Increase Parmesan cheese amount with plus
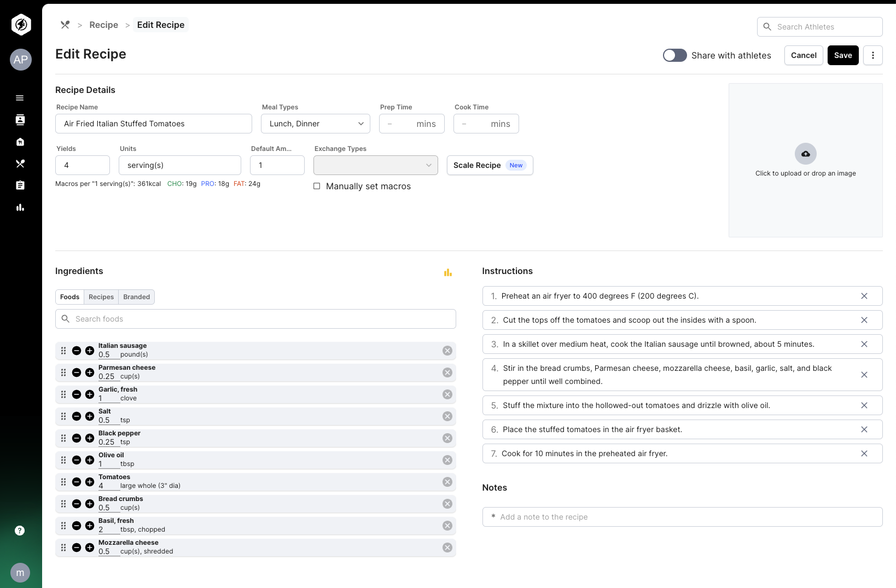Viewport: 896px width, 588px height. coord(90,372)
